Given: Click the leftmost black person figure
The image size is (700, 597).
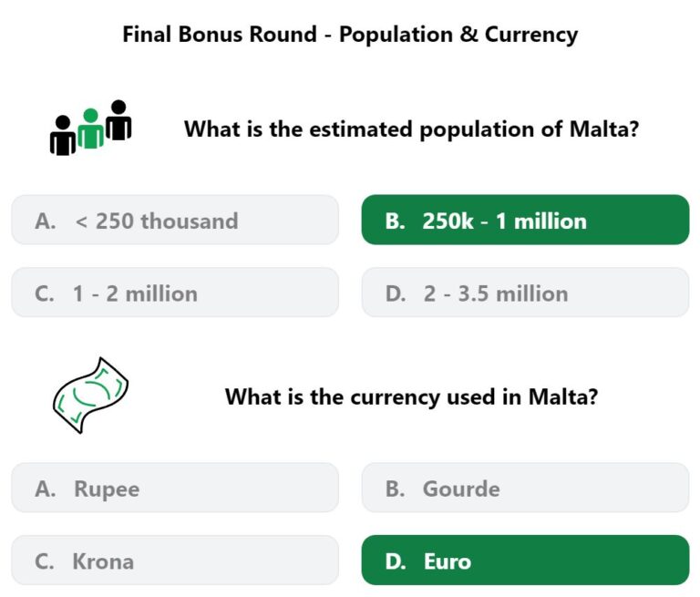Looking at the screenshot, I should [63, 135].
